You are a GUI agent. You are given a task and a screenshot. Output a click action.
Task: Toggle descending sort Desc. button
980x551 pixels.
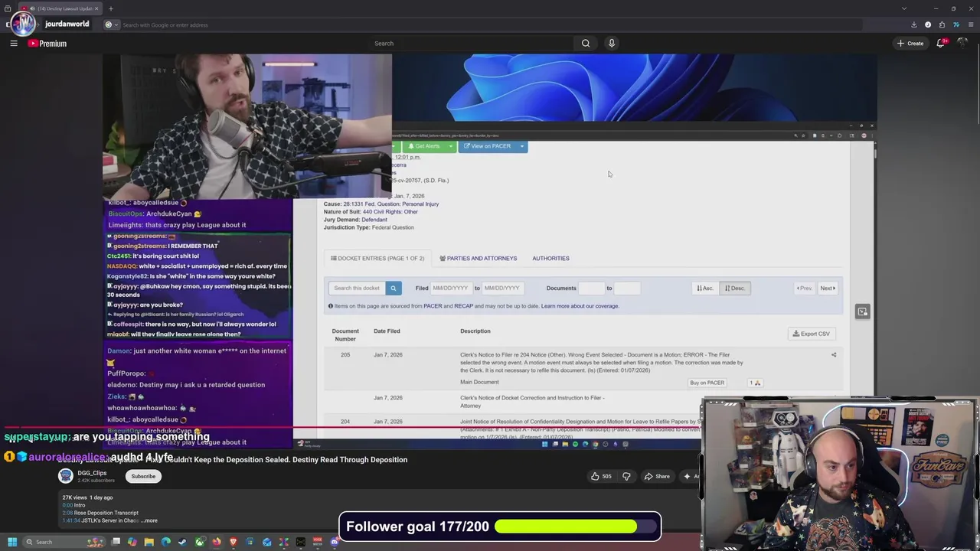pyautogui.click(x=734, y=288)
